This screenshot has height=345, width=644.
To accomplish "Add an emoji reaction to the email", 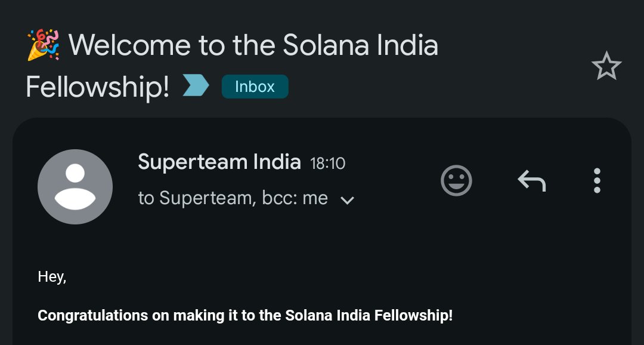I will point(456,180).
